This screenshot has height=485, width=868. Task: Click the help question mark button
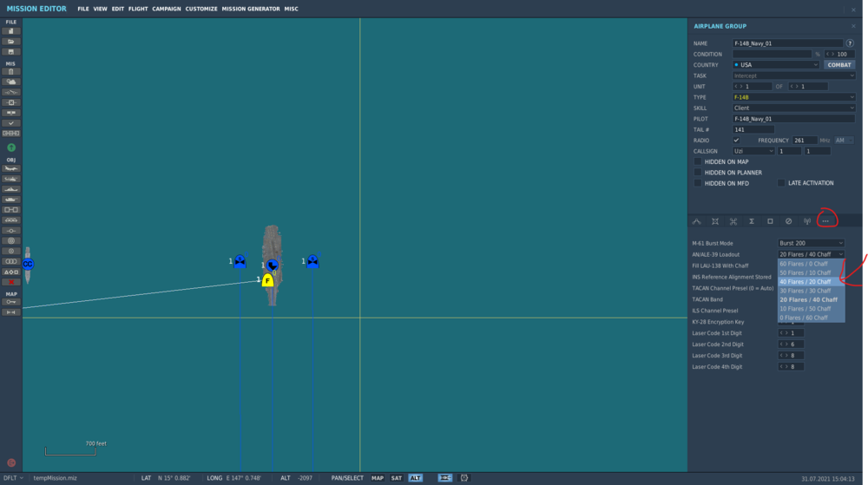pyautogui.click(x=850, y=43)
